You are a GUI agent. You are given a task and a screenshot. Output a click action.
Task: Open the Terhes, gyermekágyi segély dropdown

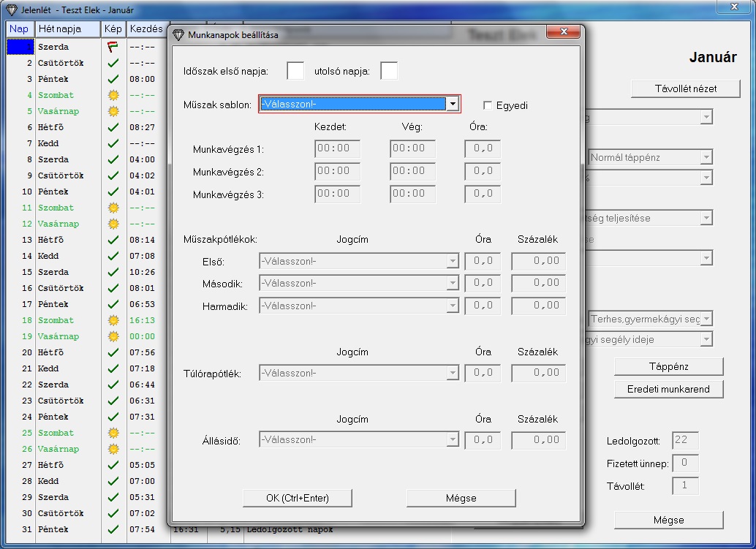click(x=706, y=319)
